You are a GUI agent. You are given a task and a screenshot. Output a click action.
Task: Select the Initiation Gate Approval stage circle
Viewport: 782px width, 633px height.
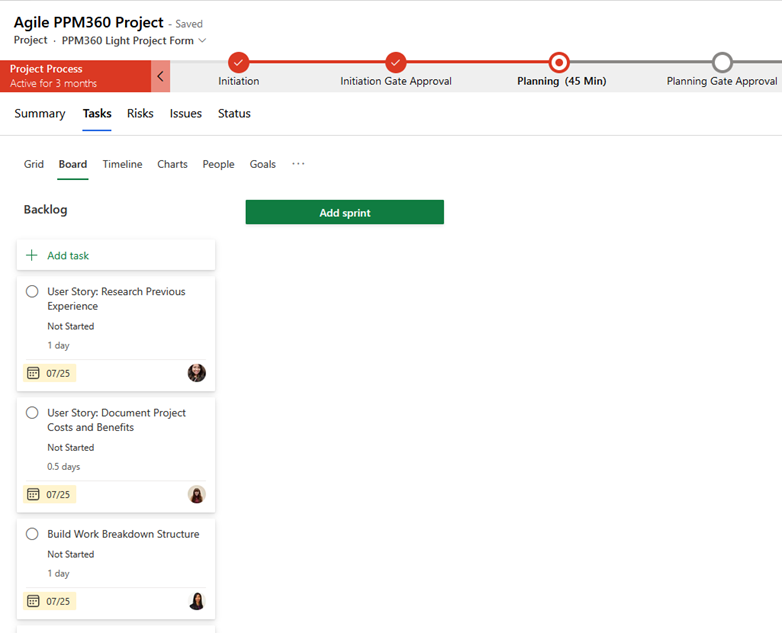tap(395, 62)
